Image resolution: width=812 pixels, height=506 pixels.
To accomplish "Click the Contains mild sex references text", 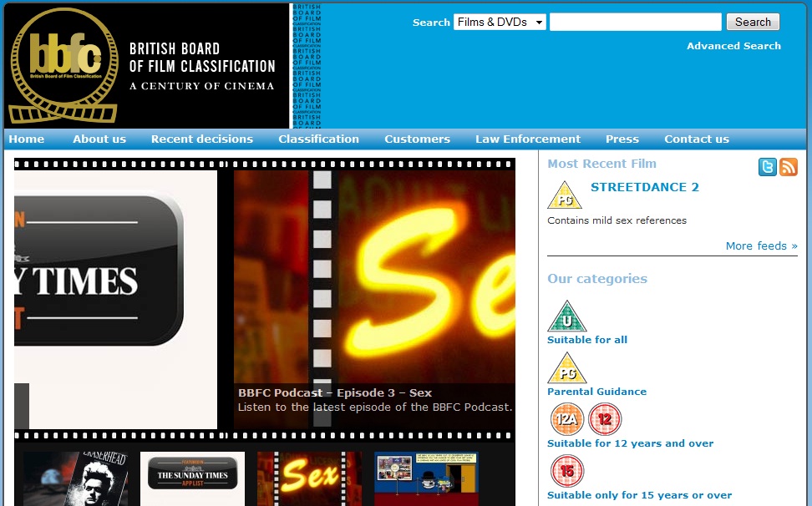I will coord(617,220).
